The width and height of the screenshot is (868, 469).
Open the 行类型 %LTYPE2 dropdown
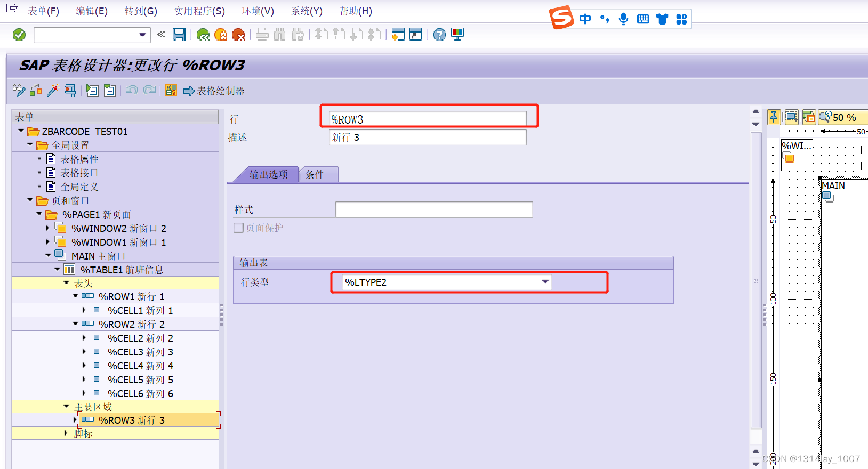pyautogui.click(x=545, y=282)
